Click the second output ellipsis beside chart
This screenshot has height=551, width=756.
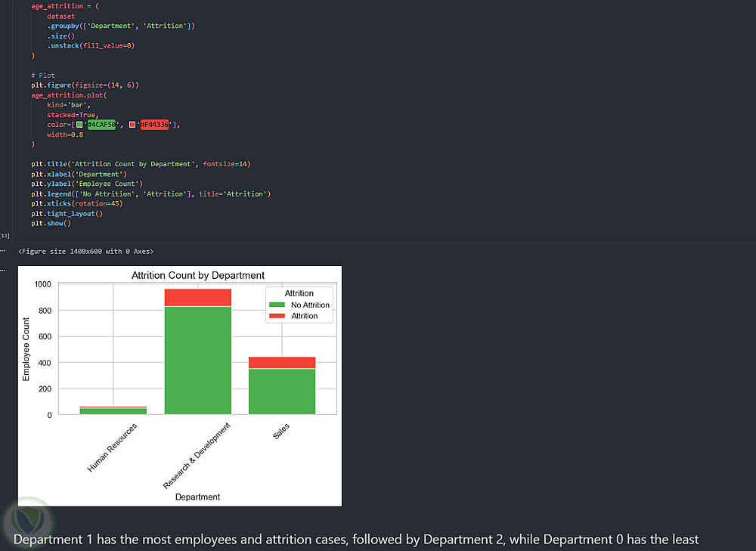(x=2, y=271)
